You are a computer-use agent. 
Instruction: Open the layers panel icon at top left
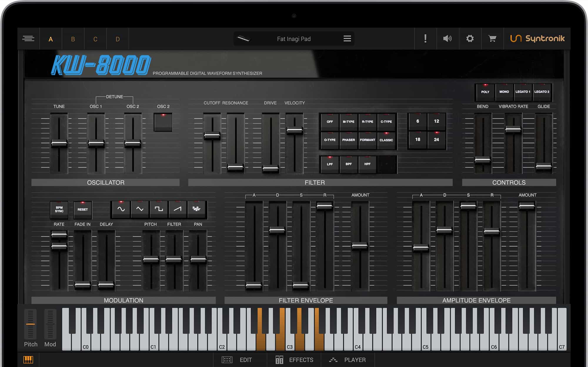coord(28,38)
